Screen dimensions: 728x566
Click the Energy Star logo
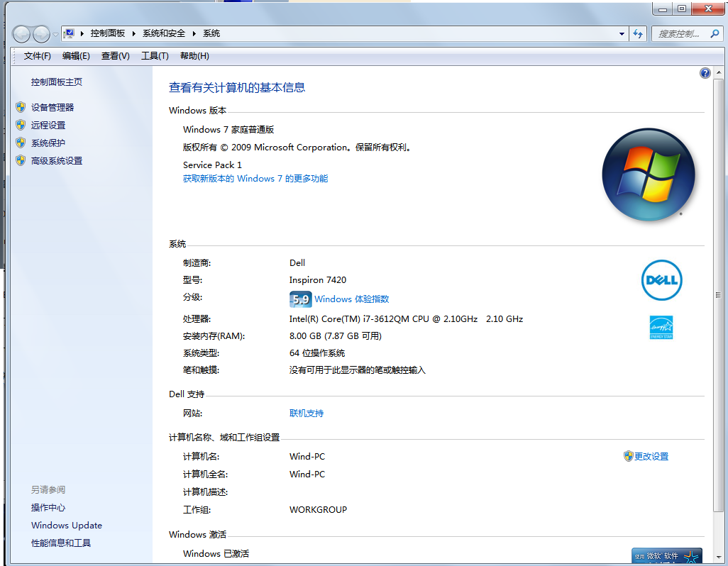click(x=661, y=327)
